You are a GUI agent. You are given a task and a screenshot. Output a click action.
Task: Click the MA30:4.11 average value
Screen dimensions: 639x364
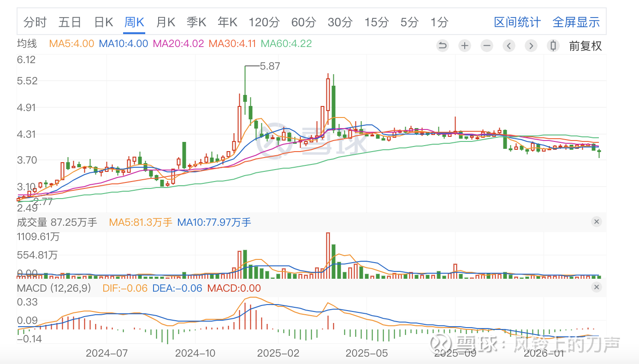[232, 44]
